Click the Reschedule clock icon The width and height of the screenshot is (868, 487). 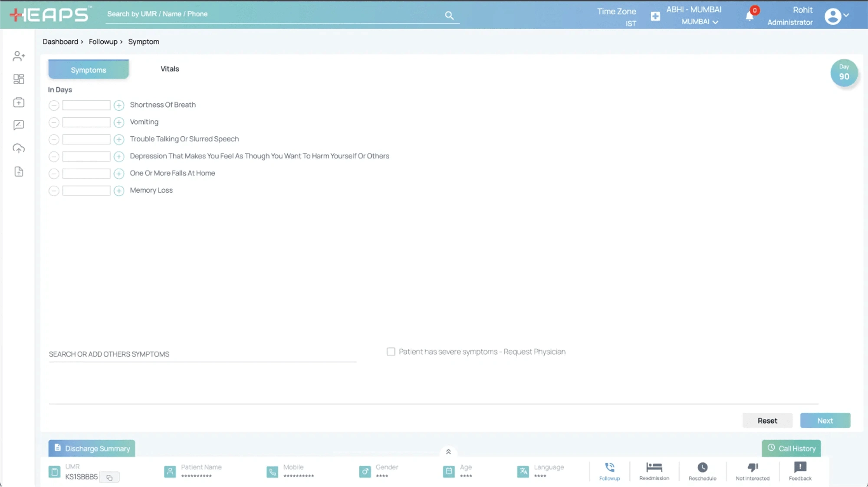point(702,467)
